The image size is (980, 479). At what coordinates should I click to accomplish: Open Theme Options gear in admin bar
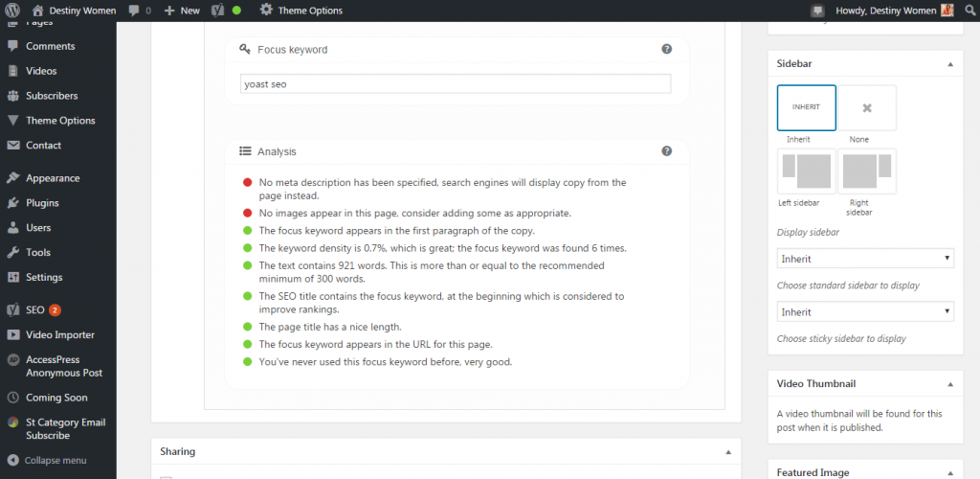pyautogui.click(x=266, y=11)
